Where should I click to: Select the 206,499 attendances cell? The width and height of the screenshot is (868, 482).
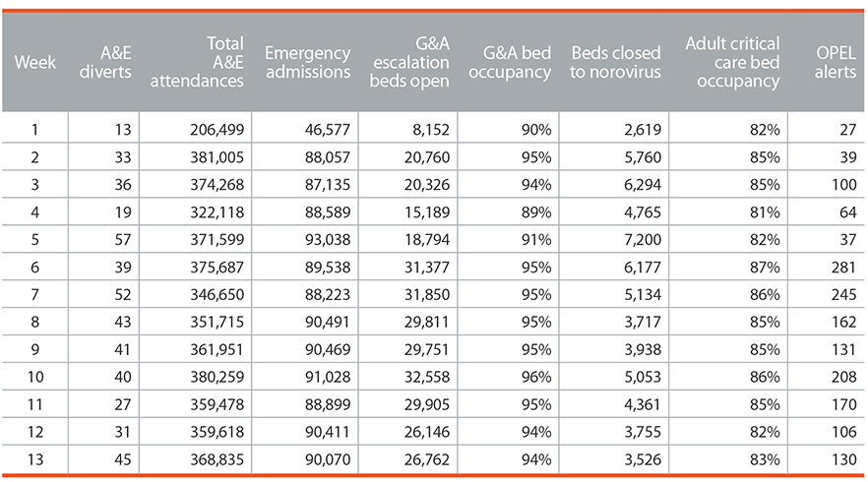(217, 130)
